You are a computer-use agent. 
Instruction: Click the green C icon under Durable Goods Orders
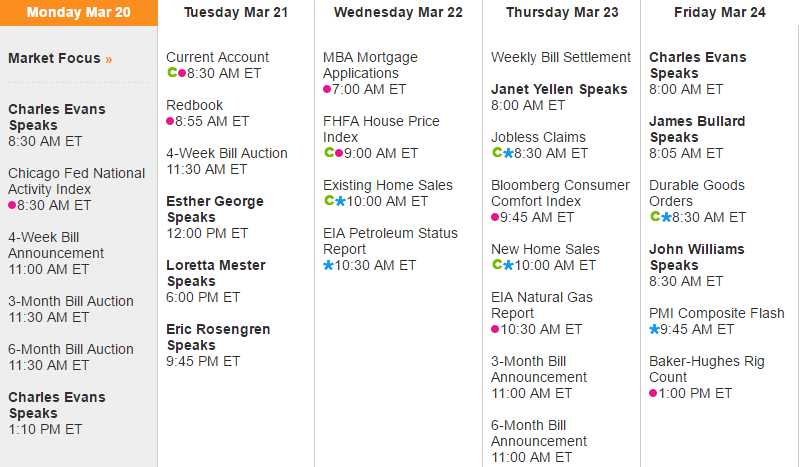[655, 218]
